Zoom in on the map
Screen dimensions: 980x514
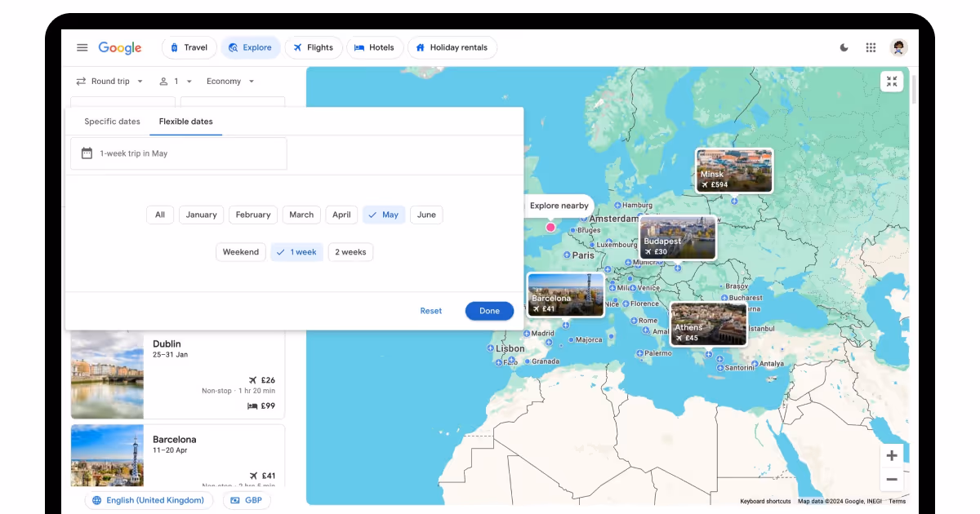[892, 455]
